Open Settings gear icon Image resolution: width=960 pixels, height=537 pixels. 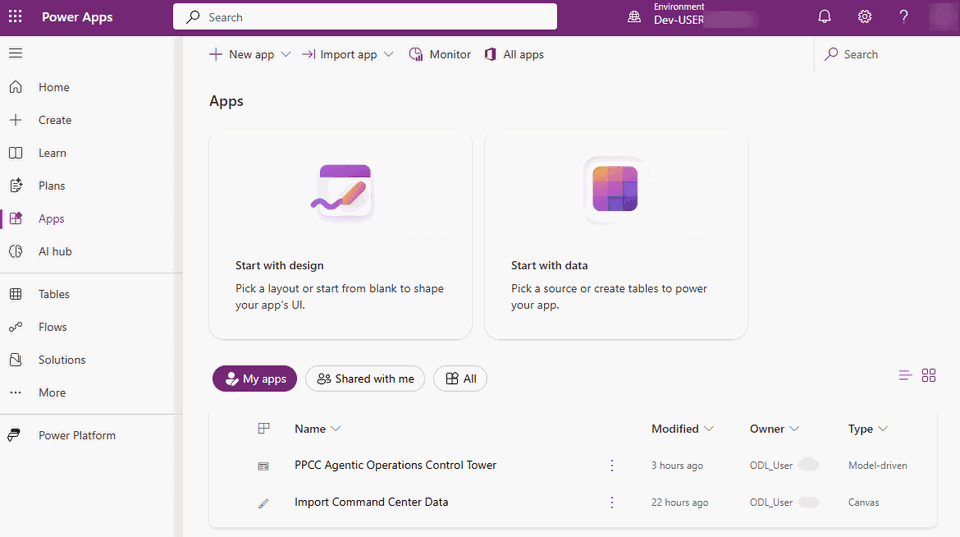click(864, 17)
